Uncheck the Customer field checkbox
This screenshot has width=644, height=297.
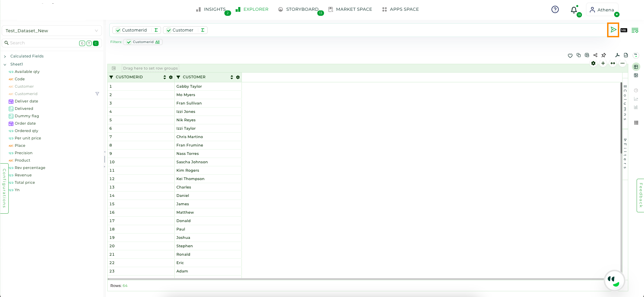pyautogui.click(x=169, y=30)
